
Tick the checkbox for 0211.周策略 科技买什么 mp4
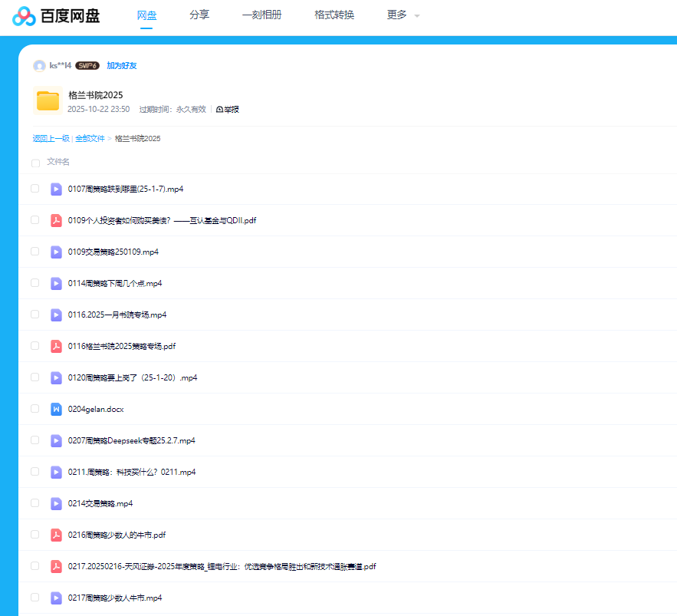pyautogui.click(x=35, y=472)
